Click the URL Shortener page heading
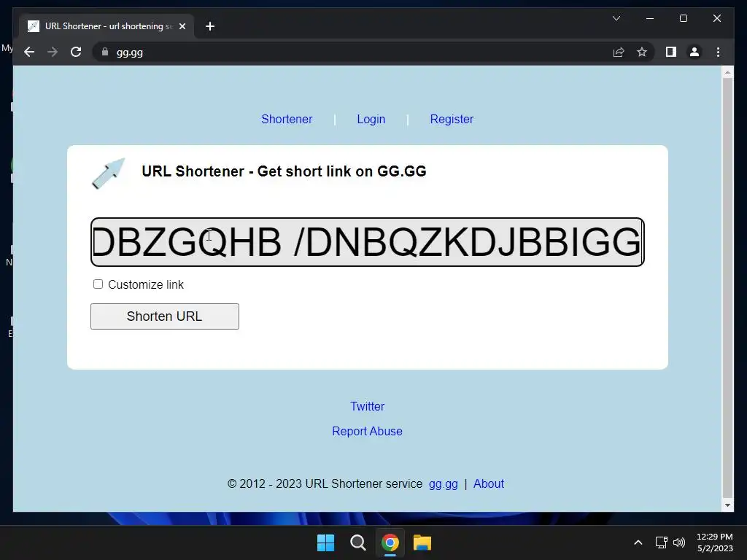The image size is (747, 560). (284, 171)
